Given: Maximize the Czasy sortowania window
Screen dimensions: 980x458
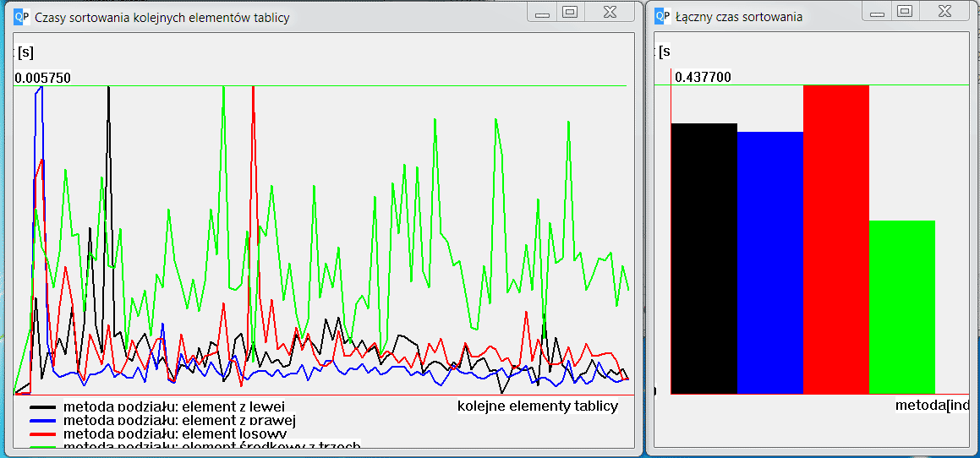Looking at the screenshot, I should (569, 12).
